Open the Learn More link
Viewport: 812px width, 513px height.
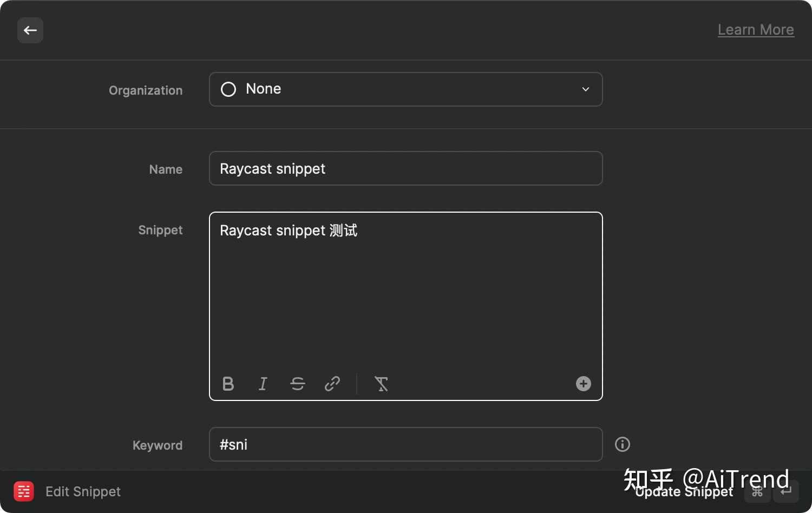[756, 30]
